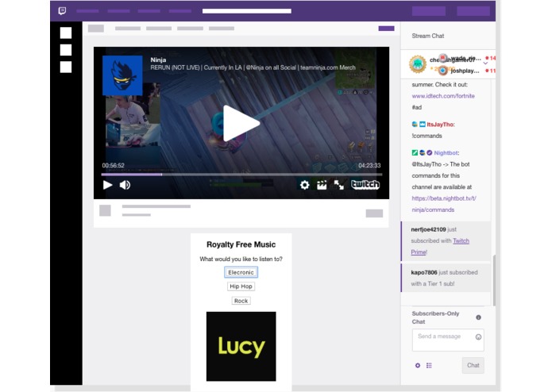Image resolution: width=552 pixels, height=392 pixels.
Task: Click Nightbot's purple verified badge
Action: [x=430, y=153]
